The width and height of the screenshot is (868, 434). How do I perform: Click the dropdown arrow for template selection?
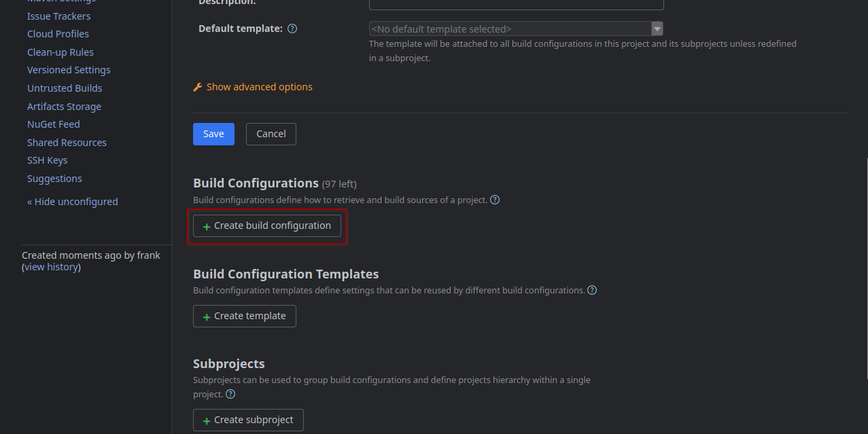pyautogui.click(x=656, y=29)
